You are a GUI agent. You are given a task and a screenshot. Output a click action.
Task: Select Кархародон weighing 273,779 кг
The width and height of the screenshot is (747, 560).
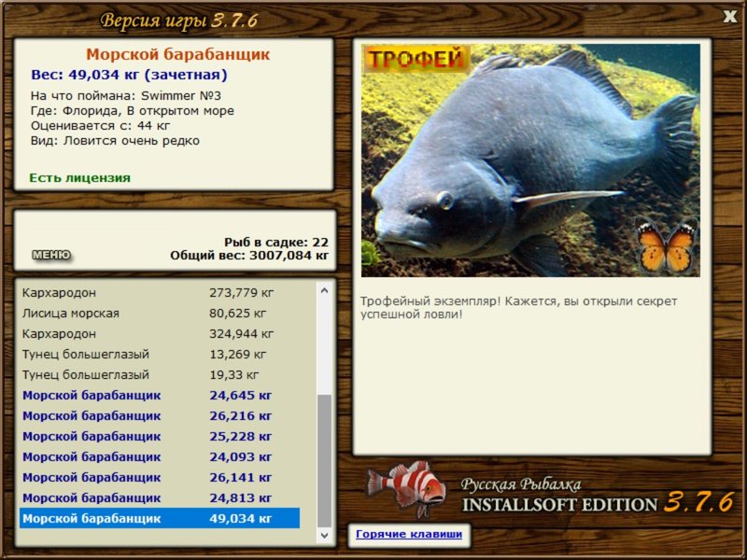160,292
